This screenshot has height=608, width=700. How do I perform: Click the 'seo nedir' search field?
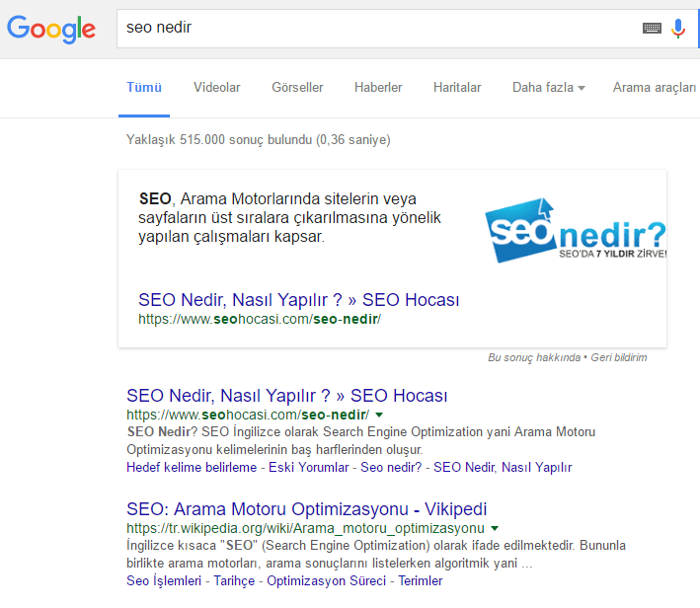(375, 29)
